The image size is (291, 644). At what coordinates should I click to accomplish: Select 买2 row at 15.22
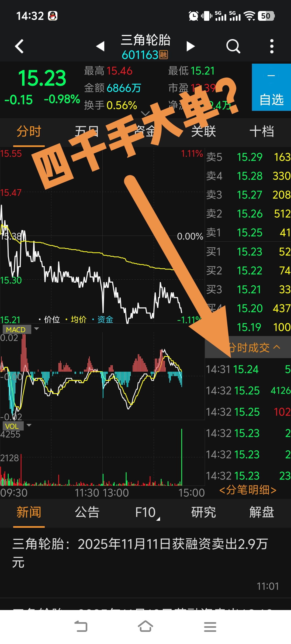(248, 270)
